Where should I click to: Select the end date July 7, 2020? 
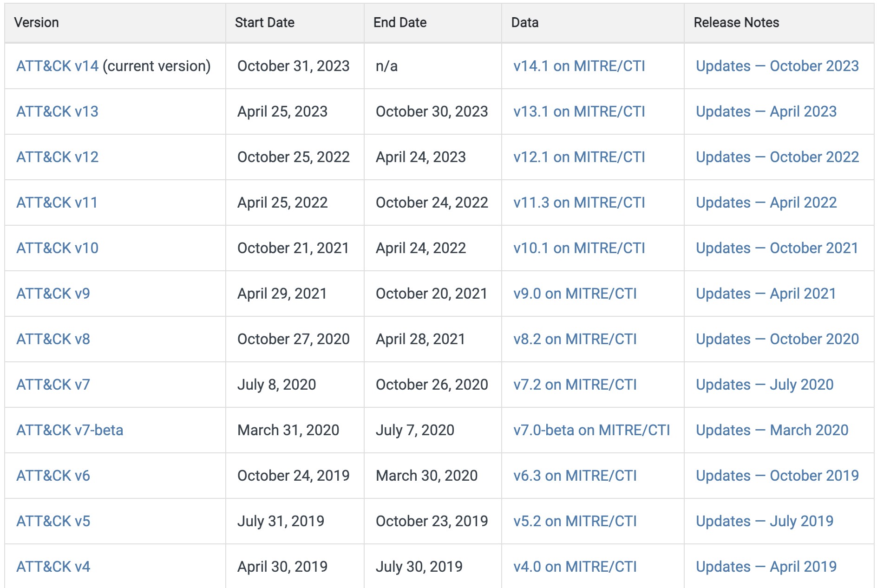[415, 430]
